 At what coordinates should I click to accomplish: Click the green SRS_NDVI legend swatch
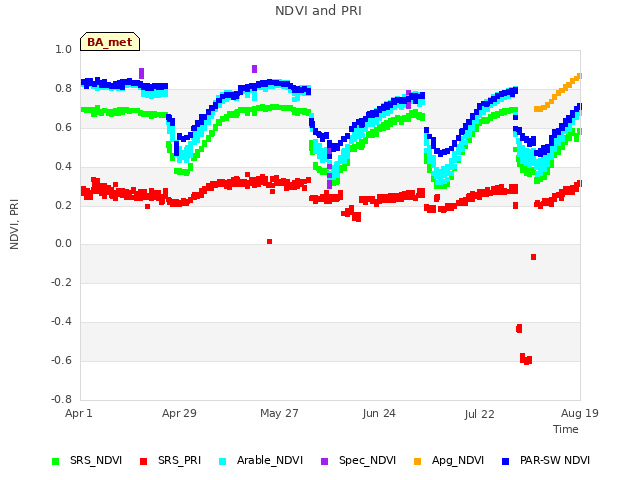coord(56,461)
